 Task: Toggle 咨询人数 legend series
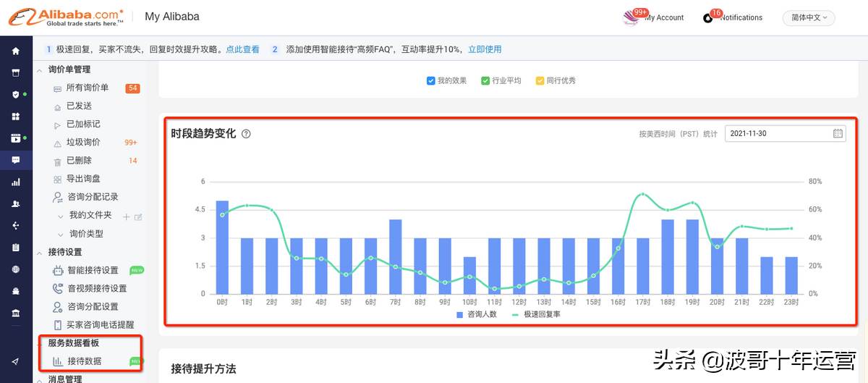click(x=477, y=315)
